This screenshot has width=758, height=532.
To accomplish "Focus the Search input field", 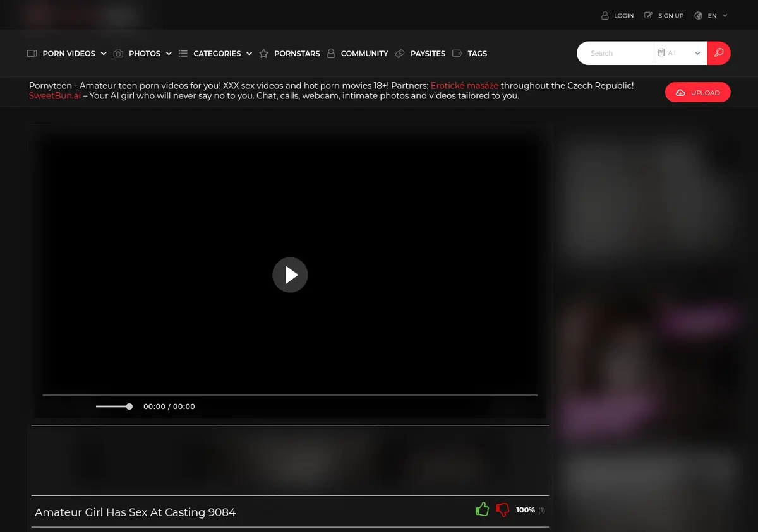I will (616, 53).
